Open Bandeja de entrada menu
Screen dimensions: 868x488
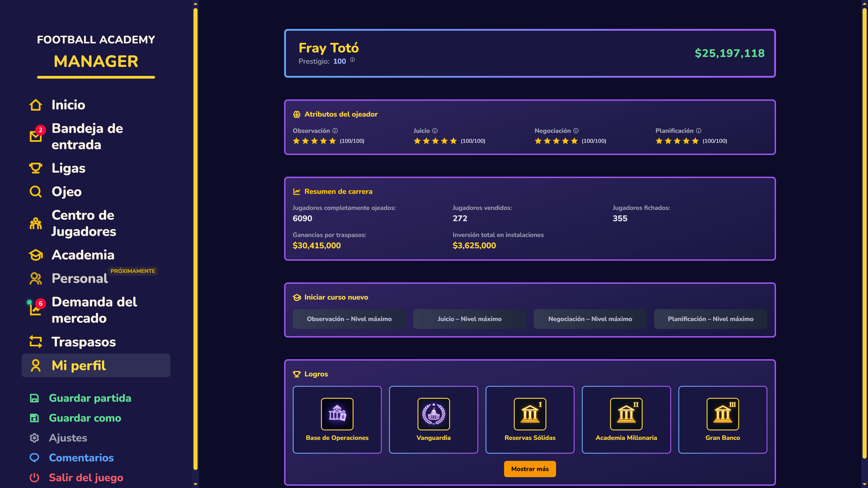point(87,136)
